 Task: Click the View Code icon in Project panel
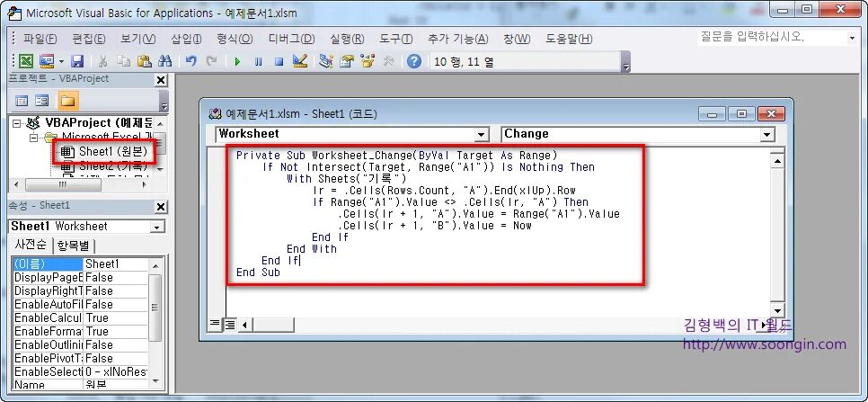(22, 101)
